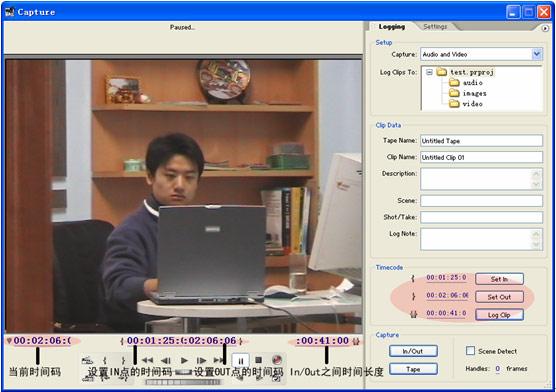Image resolution: width=556 pixels, height=392 pixels.
Task: Start capture with the red Record button
Action: coord(277,360)
